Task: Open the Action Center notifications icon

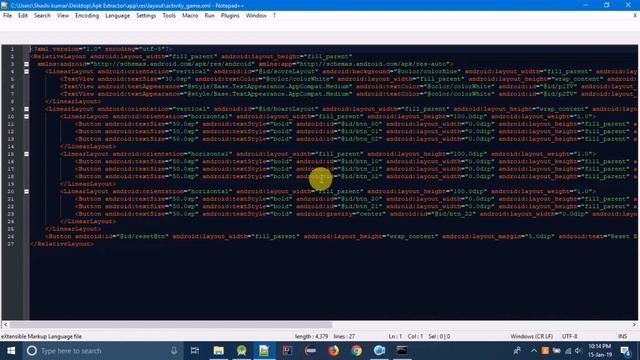Action: coord(625,351)
